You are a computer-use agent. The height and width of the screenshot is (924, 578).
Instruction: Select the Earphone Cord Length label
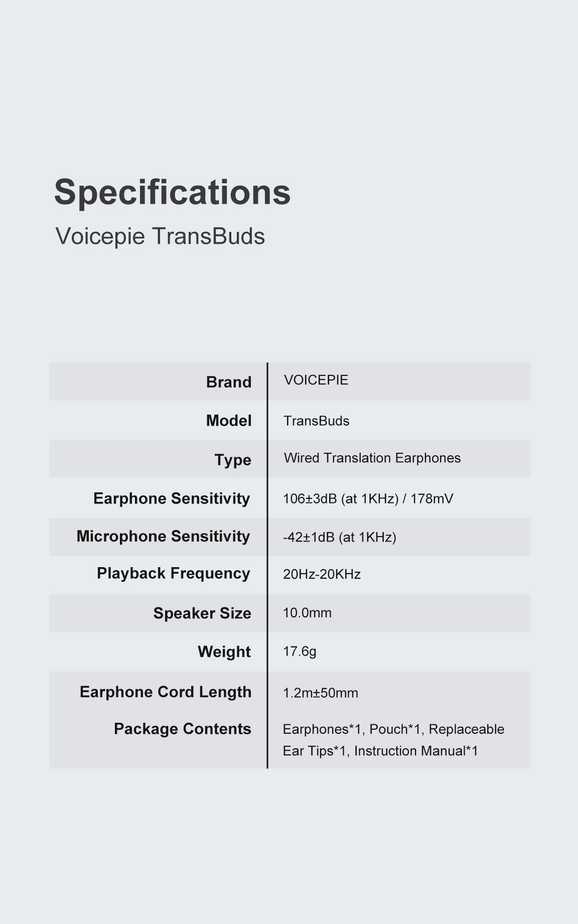[166, 692]
